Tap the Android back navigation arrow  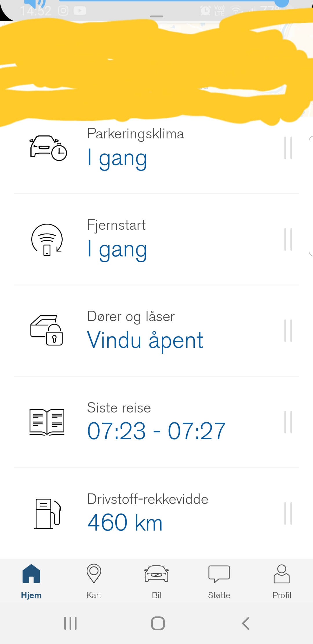tap(245, 623)
